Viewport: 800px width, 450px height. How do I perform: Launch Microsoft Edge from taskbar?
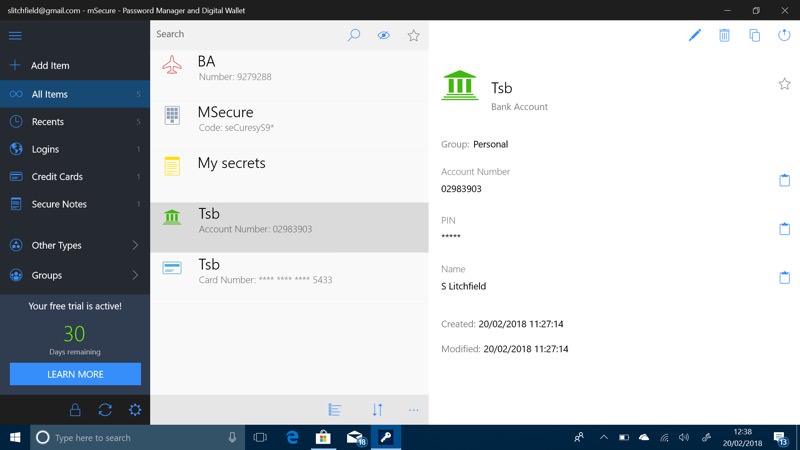[292, 437]
